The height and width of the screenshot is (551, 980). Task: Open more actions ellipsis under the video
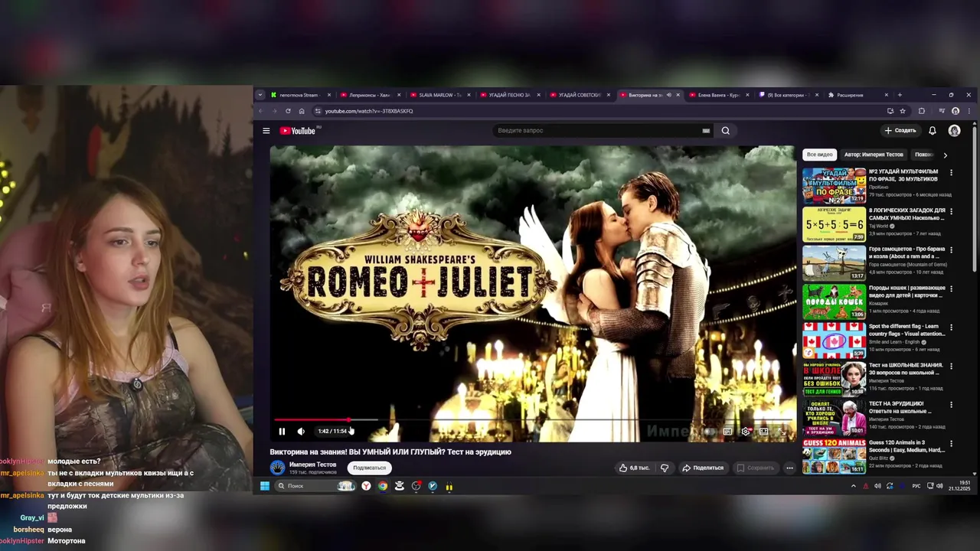[x=789, y=468]
